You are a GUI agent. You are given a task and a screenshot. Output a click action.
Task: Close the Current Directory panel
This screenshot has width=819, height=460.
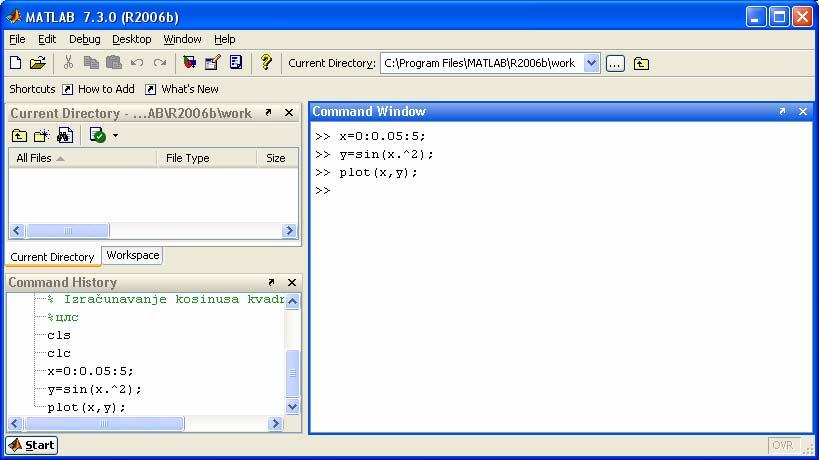point(289,113)
